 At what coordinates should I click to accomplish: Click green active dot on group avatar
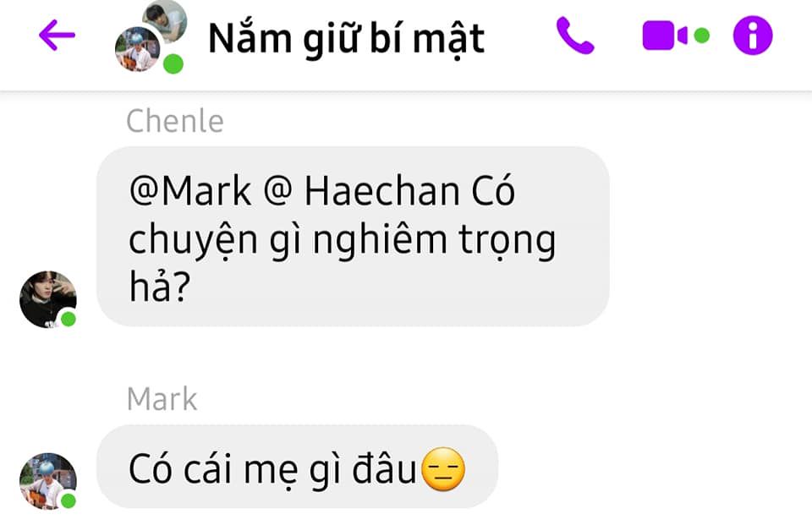click(x=173, y=65)
